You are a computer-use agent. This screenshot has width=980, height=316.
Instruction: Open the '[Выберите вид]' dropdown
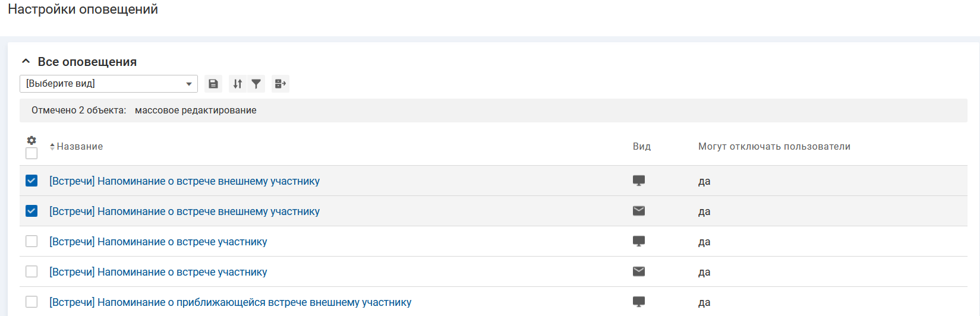pyautogui.click(x=109, y=84)
